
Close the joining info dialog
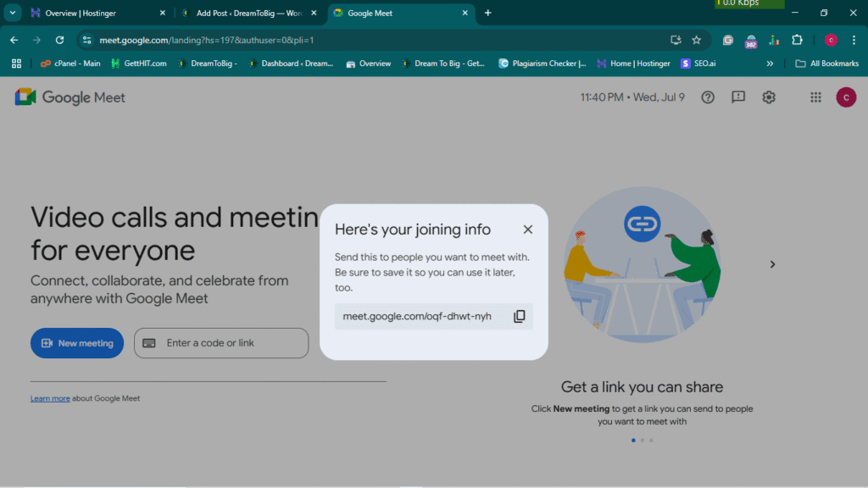point(528,230)
